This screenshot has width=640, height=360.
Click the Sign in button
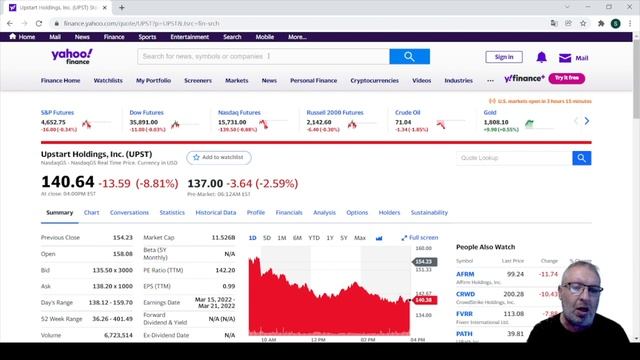pyautogui.click(x=504, y=57)
